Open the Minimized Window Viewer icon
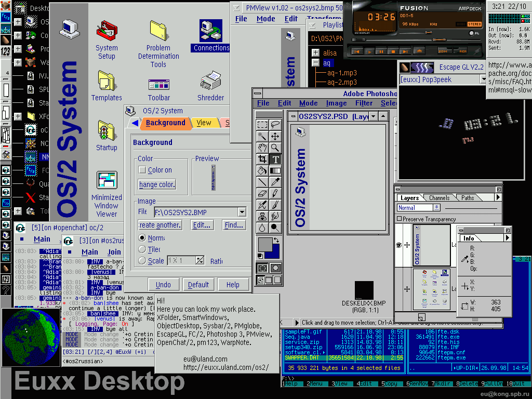Screen dimensions: 532x399 [107, 180]
